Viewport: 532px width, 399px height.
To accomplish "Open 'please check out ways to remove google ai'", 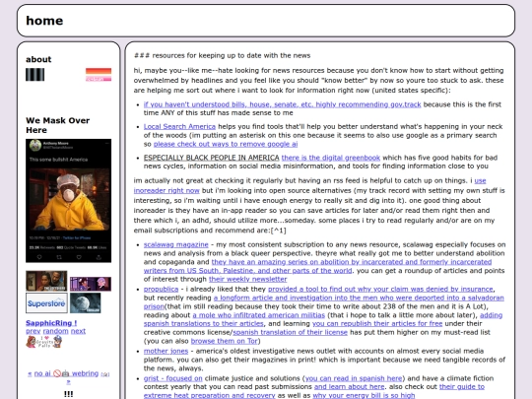I will click(226, 144).
